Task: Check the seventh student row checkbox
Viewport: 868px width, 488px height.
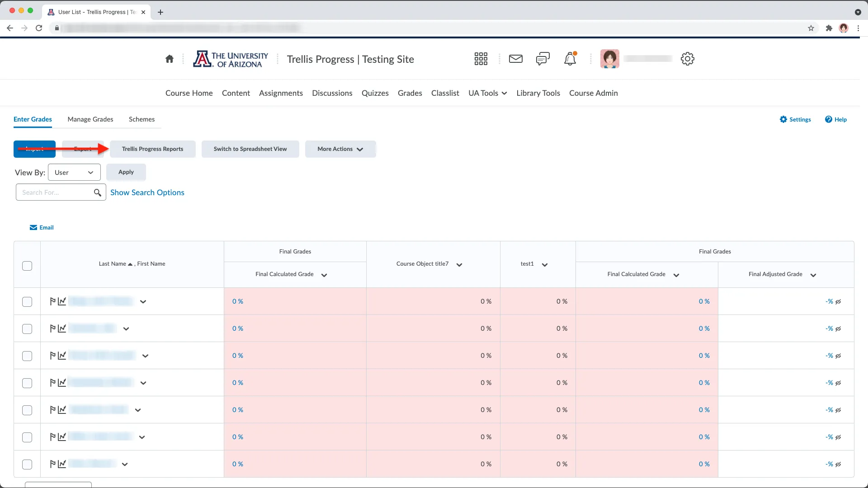Action: (27, 465)
